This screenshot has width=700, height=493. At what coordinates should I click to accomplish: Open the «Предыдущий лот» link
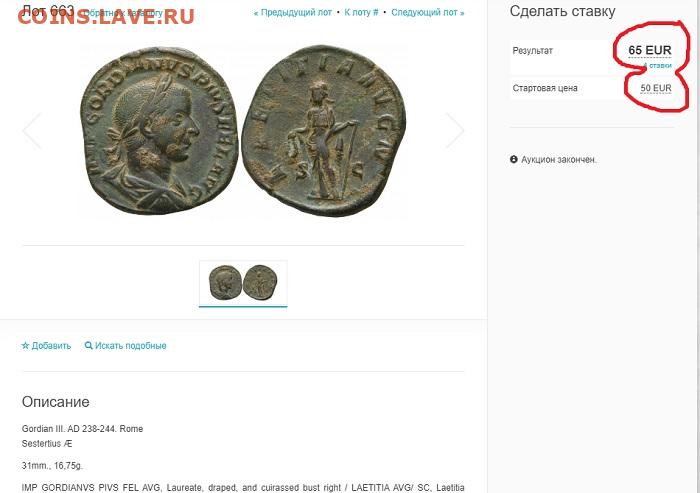293,13
